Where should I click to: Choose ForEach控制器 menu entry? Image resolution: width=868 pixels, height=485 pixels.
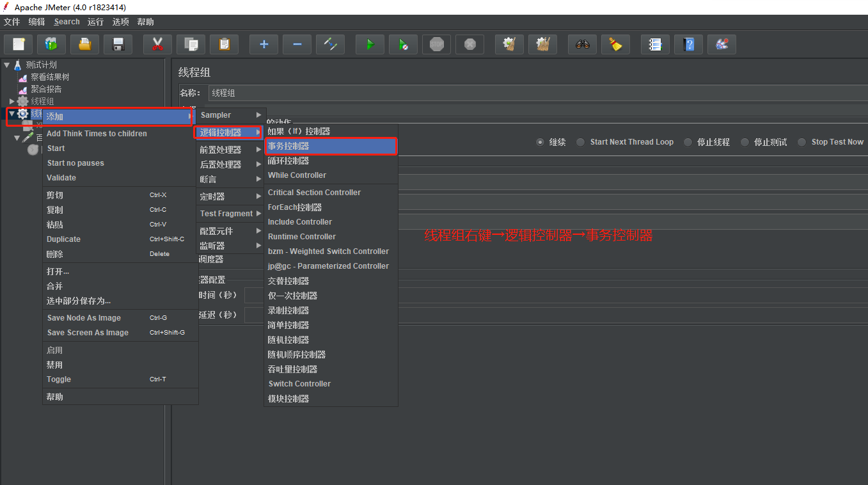tap(331, 207)
